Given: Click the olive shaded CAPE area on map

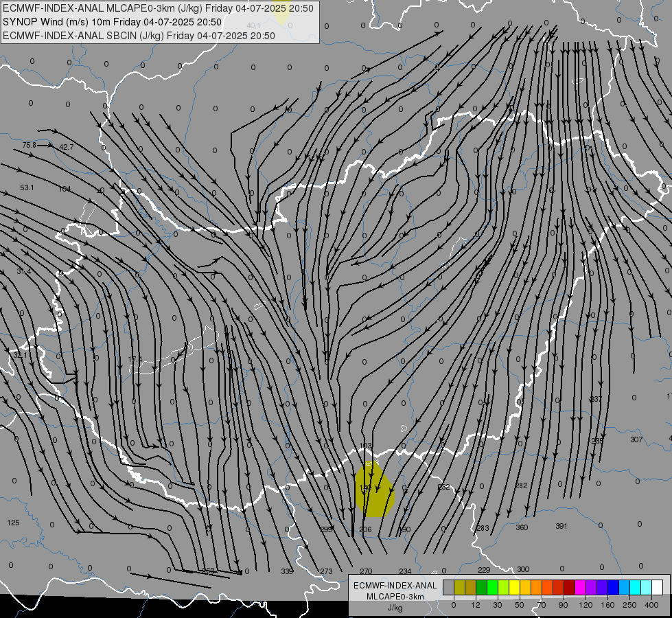Looking at the screenshot, I should pos(375,490).
